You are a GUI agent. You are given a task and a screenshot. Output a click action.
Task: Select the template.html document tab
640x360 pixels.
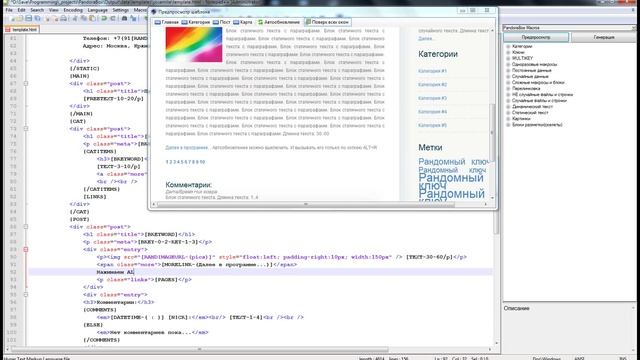[22, 29]
